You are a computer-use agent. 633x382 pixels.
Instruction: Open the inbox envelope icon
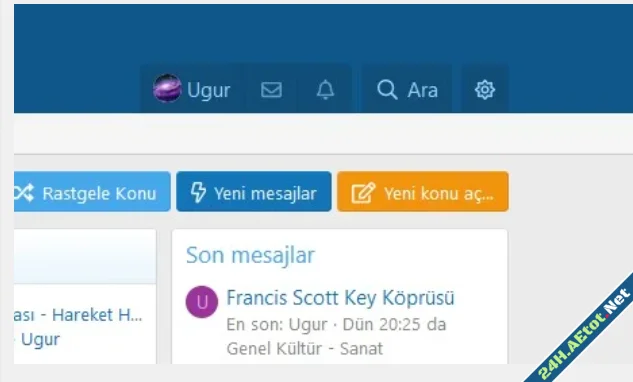coord(271,90)
